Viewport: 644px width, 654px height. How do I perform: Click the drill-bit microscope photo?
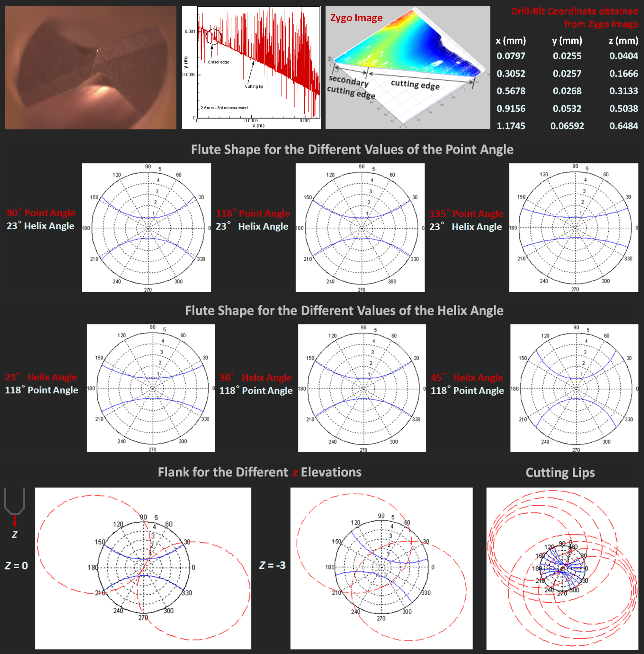[90, 68]
